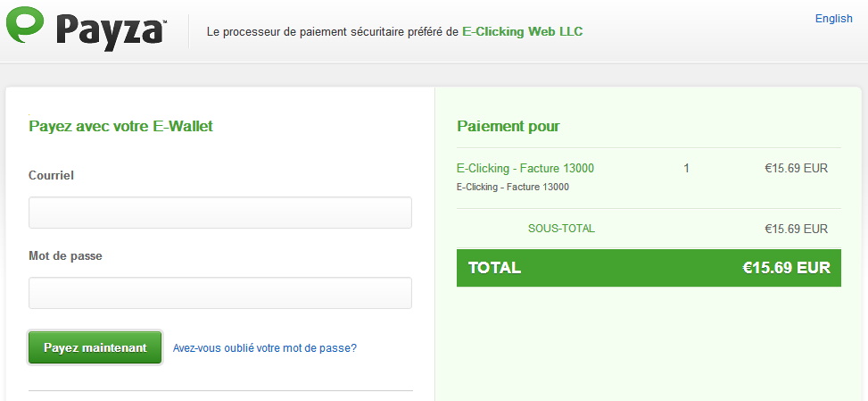The image size is (868, 401).
Task: Click the sous-total amount €15.69 EUR
Action: (x=796, y=229)
